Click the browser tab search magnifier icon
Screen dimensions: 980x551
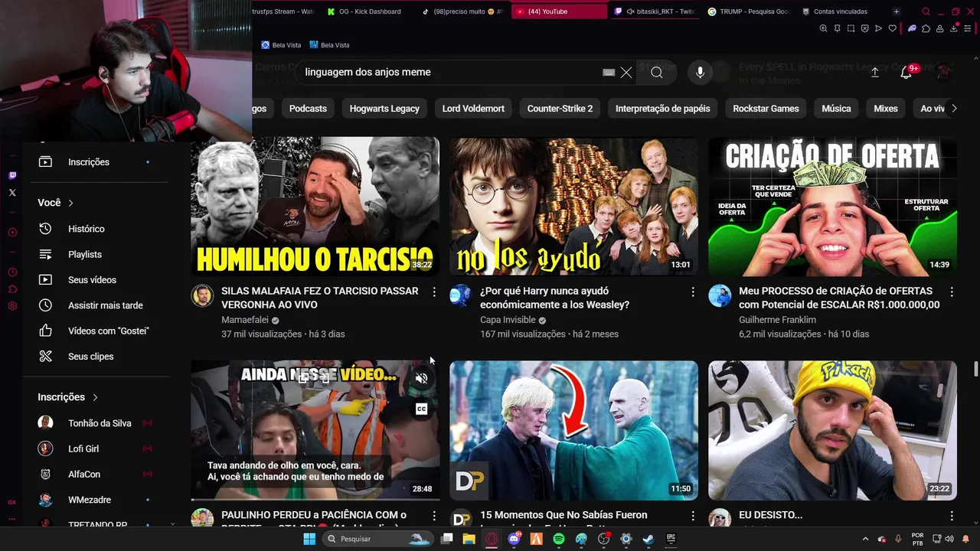coord(926,11)
